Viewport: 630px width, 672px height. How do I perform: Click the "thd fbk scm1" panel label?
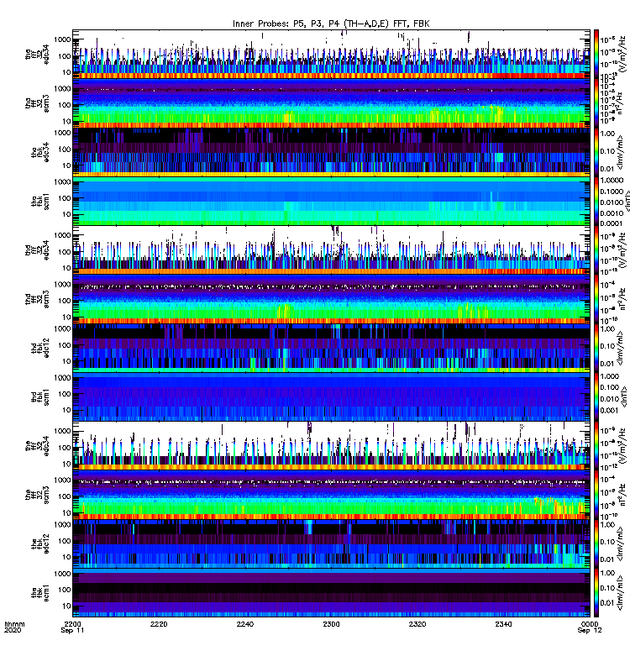pyautogui.click(x=40, y=397)
